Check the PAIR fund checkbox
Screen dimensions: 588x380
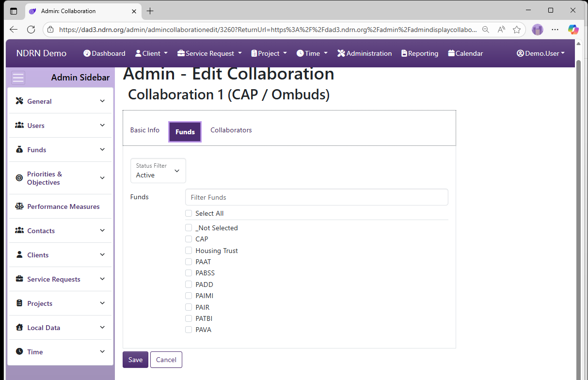pos(189,307)
